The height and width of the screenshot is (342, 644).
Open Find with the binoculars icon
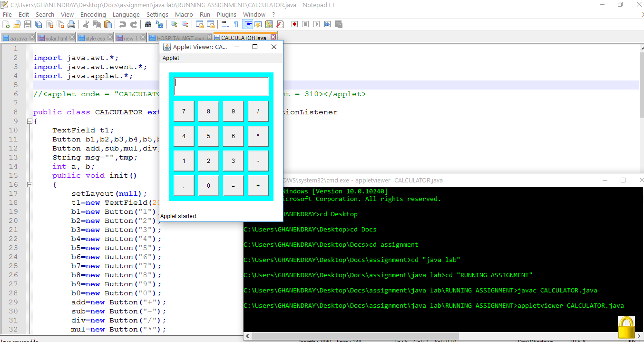[x=148, y=24]
